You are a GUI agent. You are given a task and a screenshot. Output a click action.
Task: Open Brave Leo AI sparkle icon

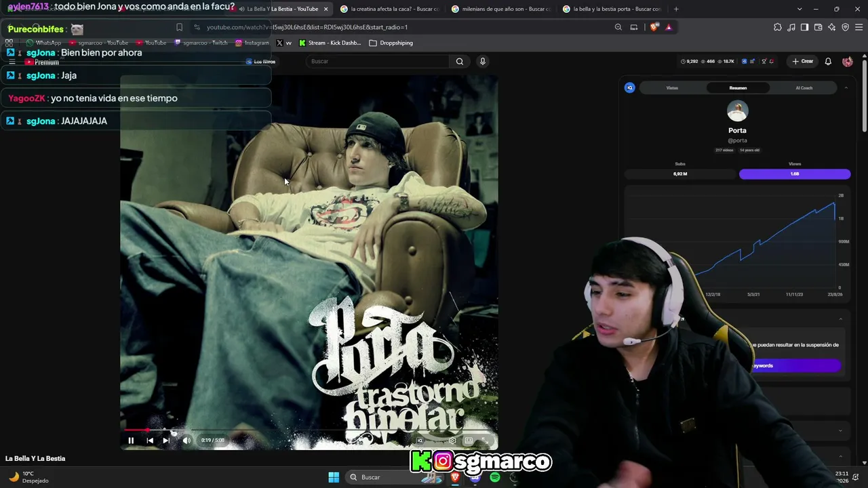coord(832,27)
